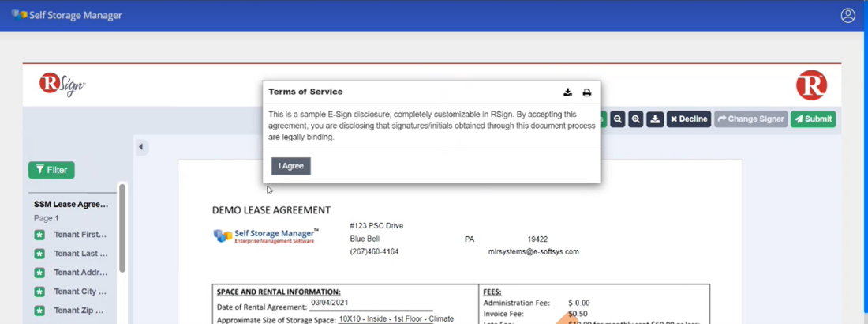This screenshot has width=868, height=324.
Task: Click the Self Storage Manager header logo
Action: click(67, 15)
